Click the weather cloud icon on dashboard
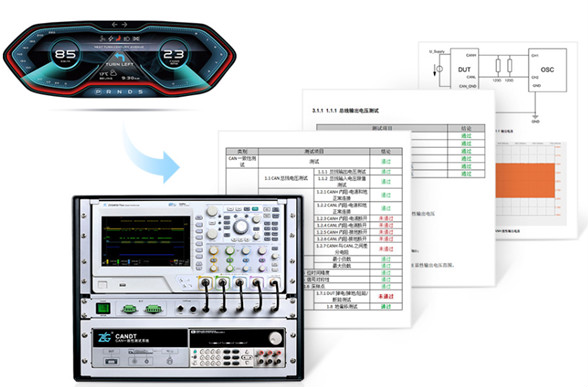The image size is (588, 387). [x=113, y=74]
